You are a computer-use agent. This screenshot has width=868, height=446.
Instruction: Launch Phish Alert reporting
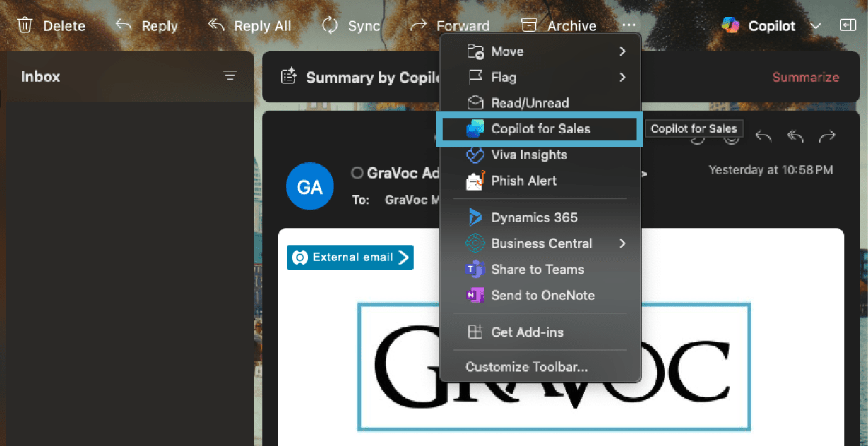(x=475, y=181)
